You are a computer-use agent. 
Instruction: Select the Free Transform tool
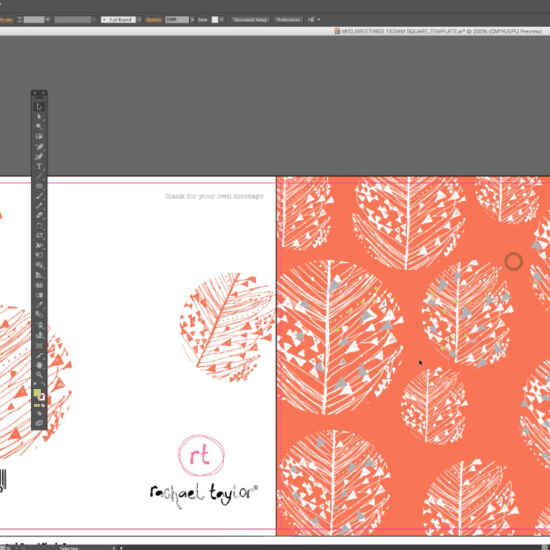tap(39, 255)
